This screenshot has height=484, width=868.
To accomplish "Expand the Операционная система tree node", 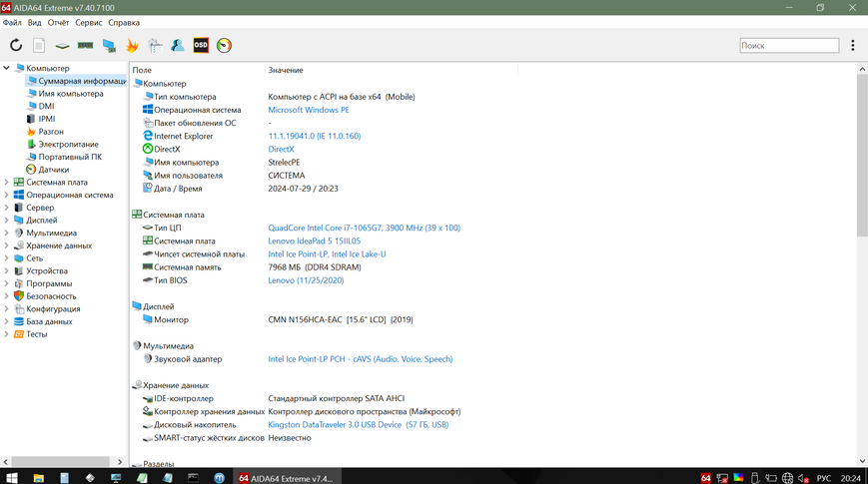I will 7,195.
